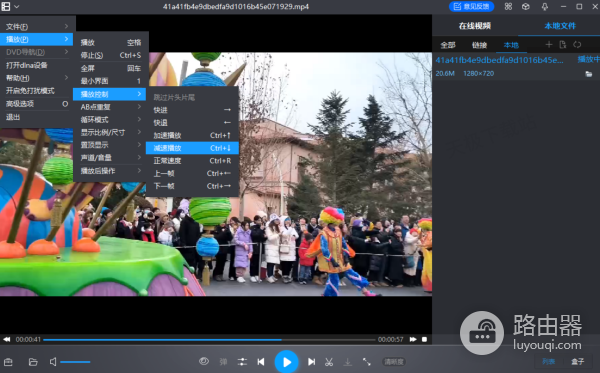This screenshot has width=600, height=373.
Task: Toggle the 列表 playlist panel button
Action: [548, 362]
